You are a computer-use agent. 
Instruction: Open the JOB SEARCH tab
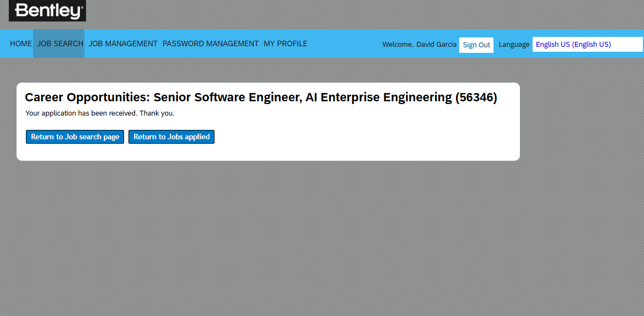(60, 43)
